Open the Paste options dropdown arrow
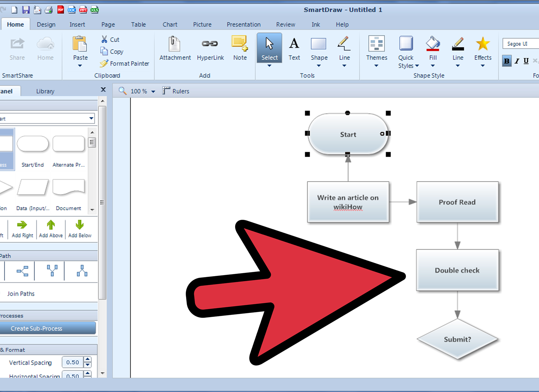This screenshot has width=539, height=392. pos(80,66)
